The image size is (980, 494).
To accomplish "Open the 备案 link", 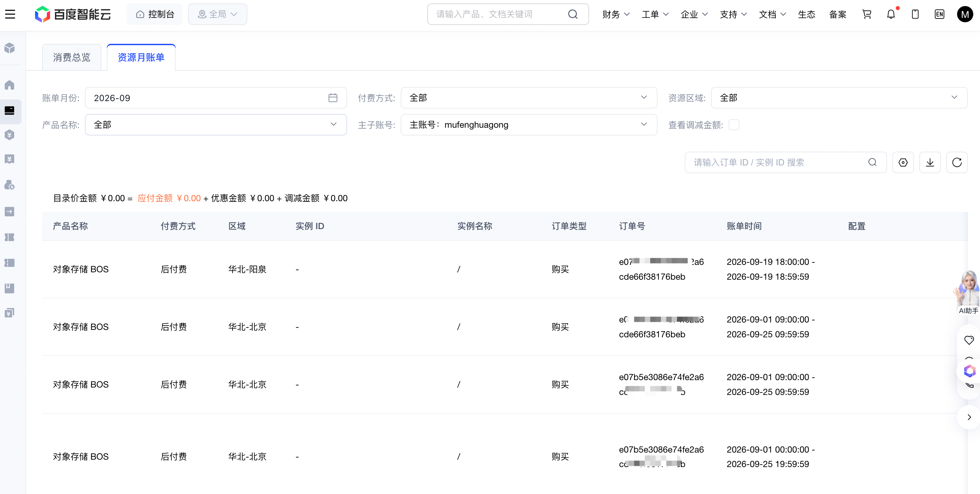I will coord(838,14).
